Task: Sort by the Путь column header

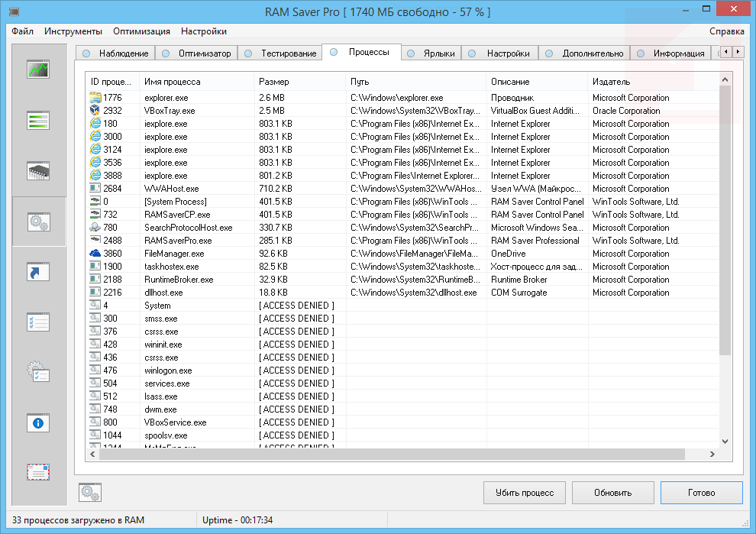Action: (x=416, y=82)
